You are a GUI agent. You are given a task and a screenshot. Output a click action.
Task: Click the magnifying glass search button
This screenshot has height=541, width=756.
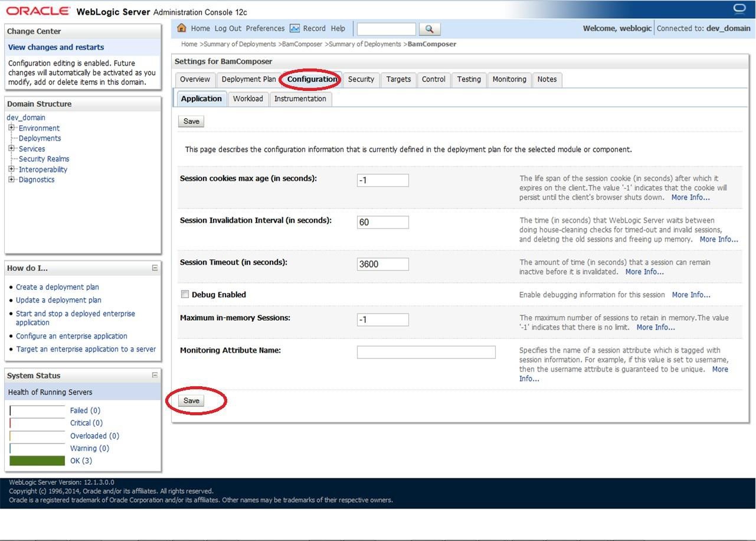(x=430, y=29)
